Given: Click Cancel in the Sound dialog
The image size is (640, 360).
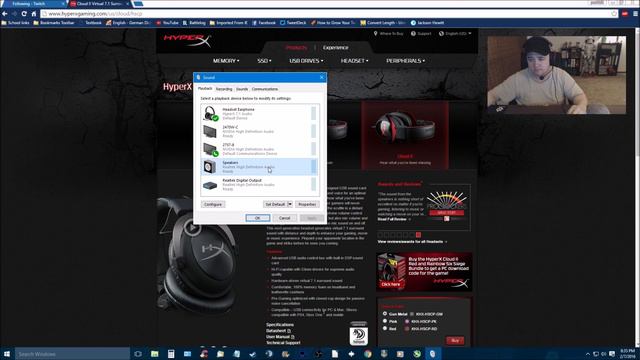Looking at the screenshot, I should click(x=284, y=218).
